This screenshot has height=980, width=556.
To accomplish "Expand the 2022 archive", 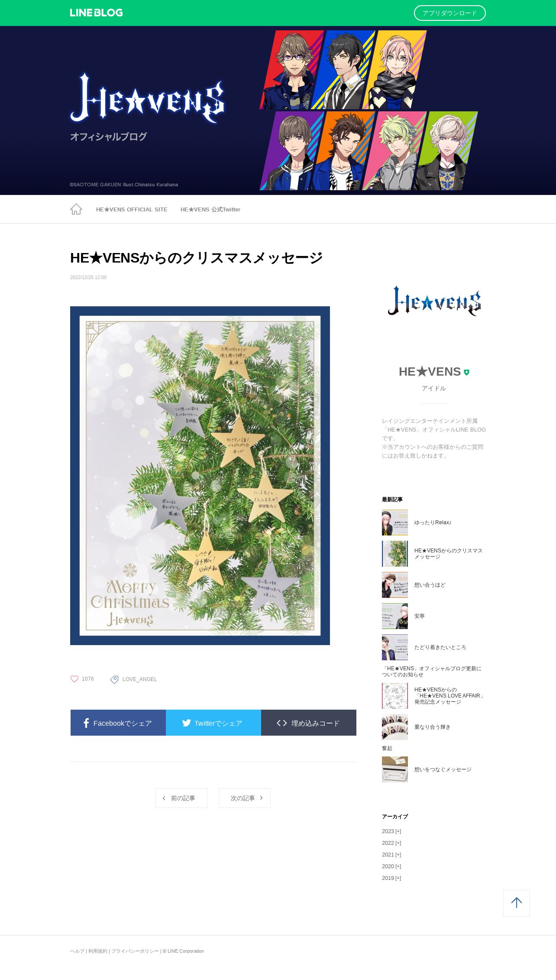I will [x=391, y=843].
